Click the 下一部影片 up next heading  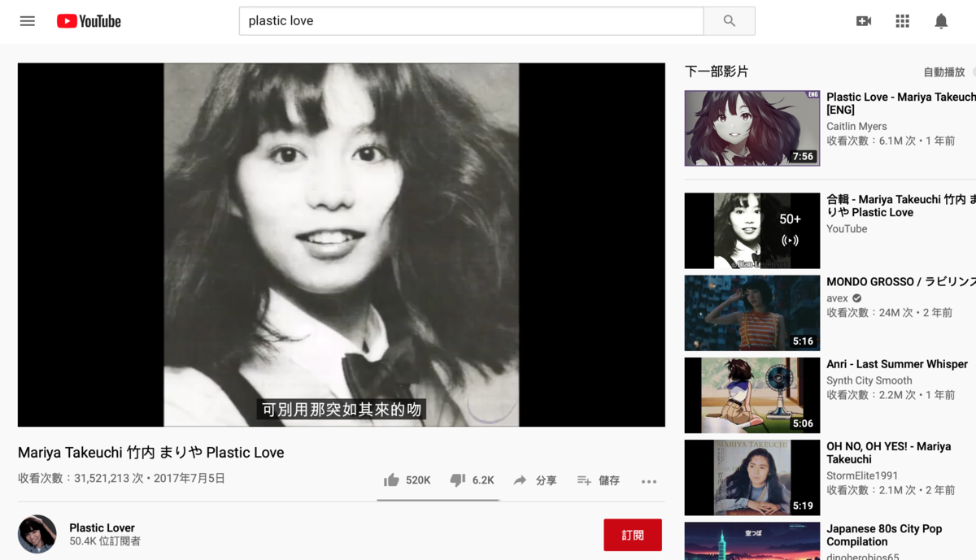click(x=717, y=72)
